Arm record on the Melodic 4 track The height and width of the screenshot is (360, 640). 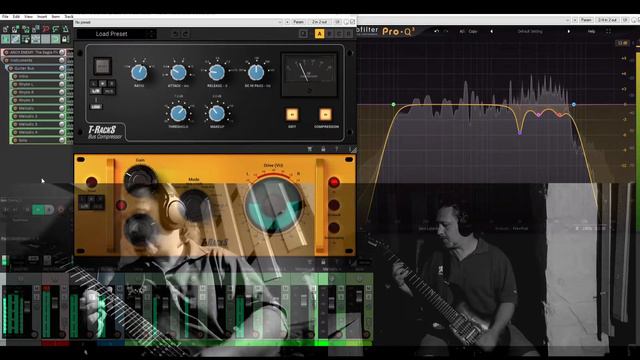click(15, 132)
